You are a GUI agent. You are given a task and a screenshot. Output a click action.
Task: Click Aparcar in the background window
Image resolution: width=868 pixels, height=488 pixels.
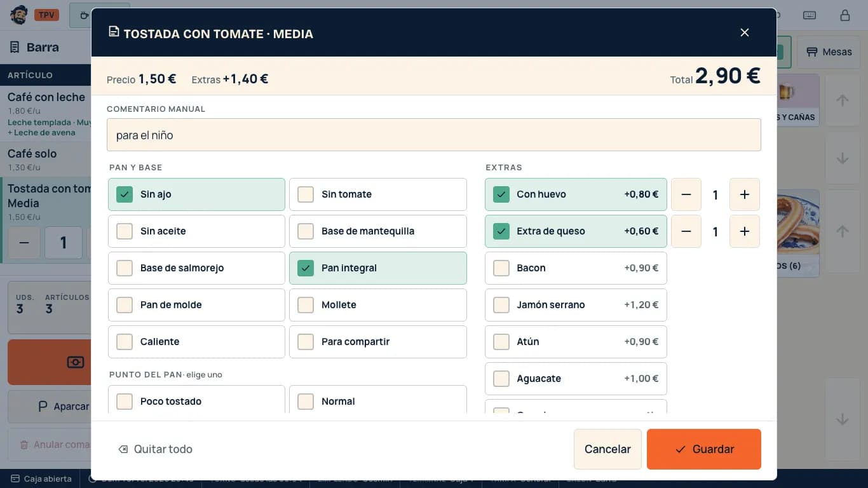(50, 407)
